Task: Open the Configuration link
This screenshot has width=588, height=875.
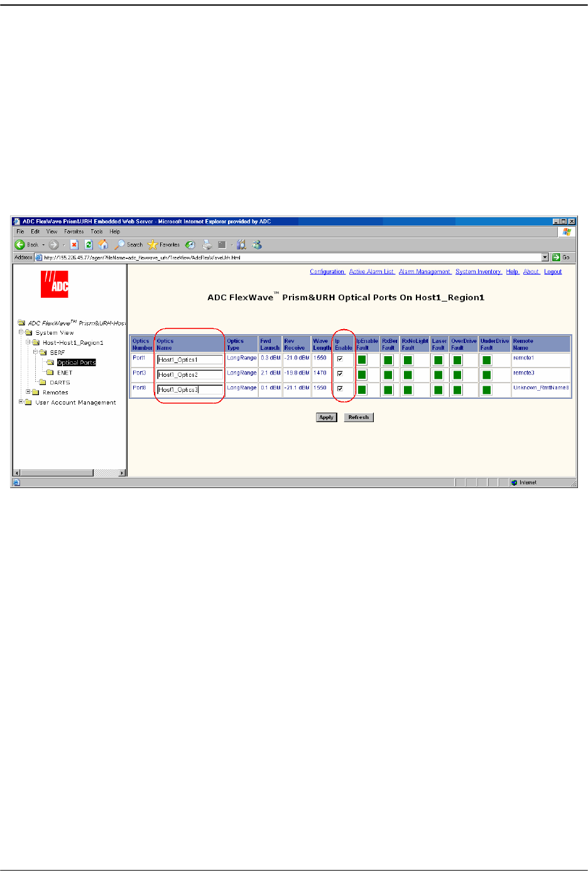Action: coord(327,272)
